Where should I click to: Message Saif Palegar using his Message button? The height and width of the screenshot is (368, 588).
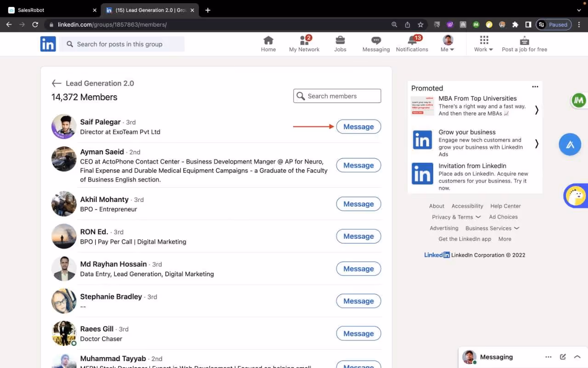[358, 126]
